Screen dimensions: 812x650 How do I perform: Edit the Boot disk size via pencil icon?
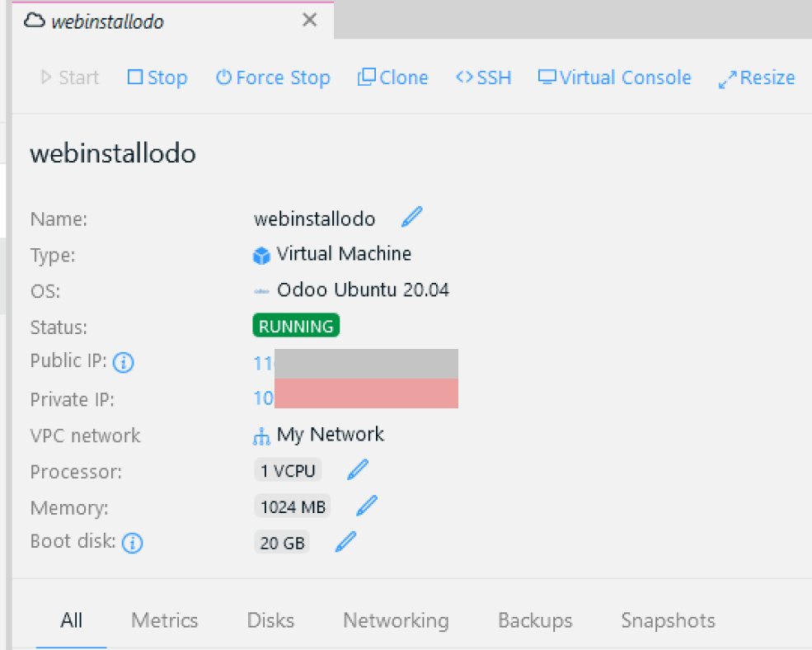tap(345, 541)
